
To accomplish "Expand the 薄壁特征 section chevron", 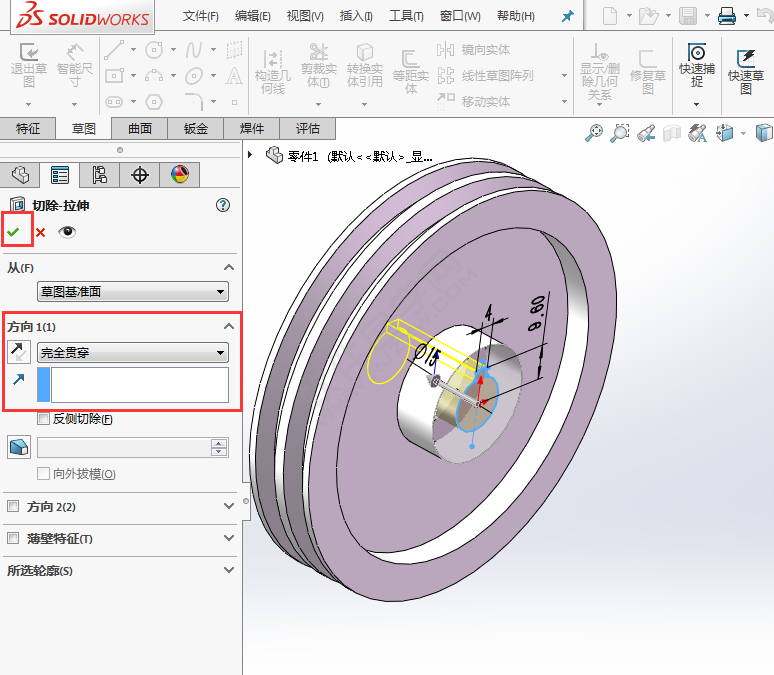I will point(229,538).
